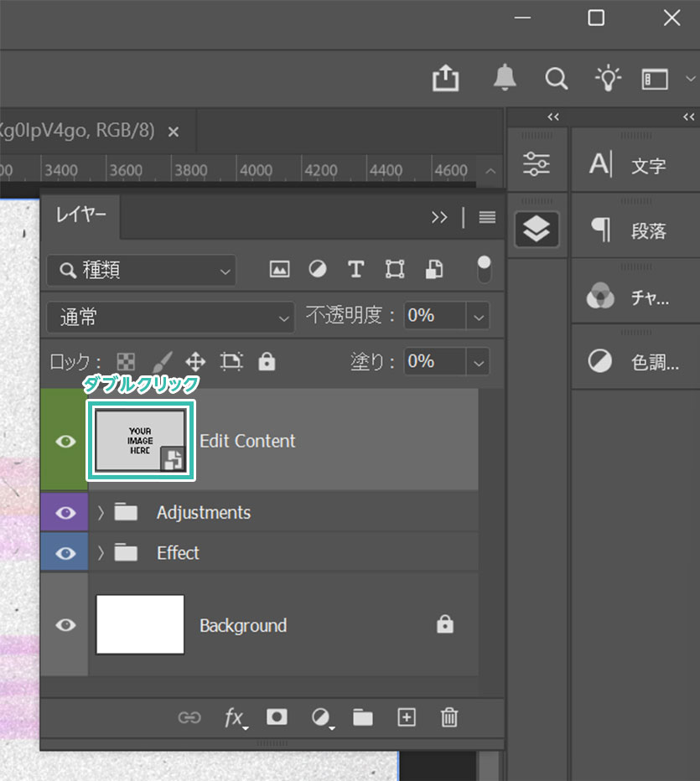Viewport: 700px width, 781px height.
Task: Click the lock all icon
Action: [267, 361]
